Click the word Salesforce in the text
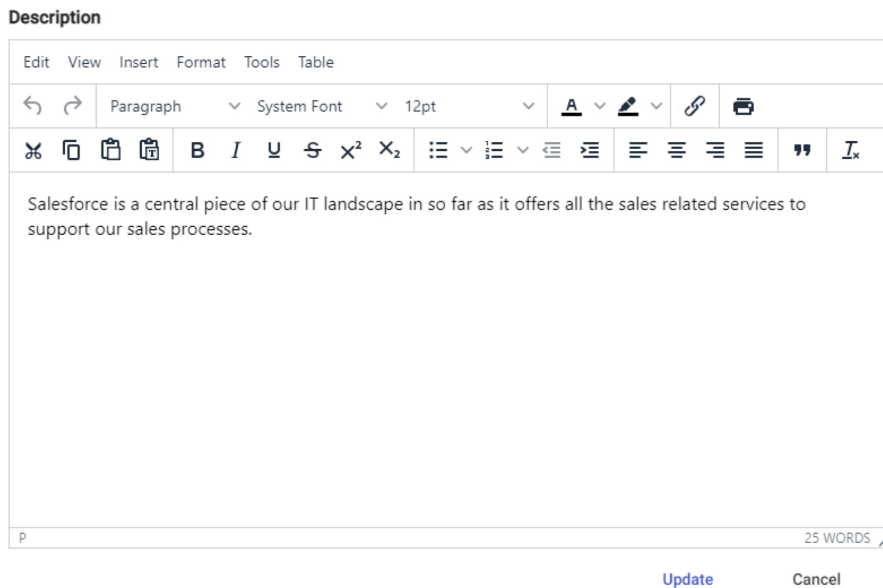This screenshot has height=588, width=883. pos(68,204)
